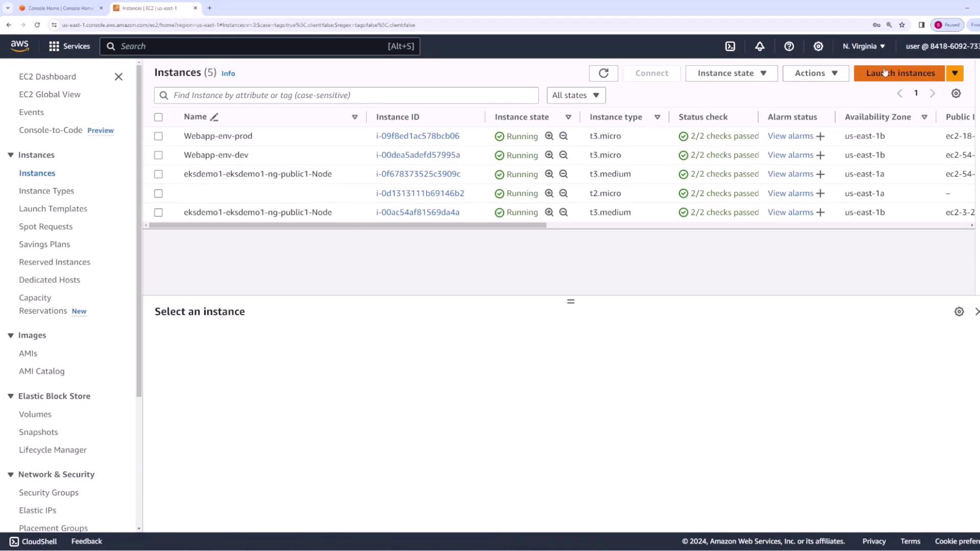The width and height of the screenshot is (980, 551).
Task: Select the Webapp-env-prod instance checkbox
Action: click(158, 136)
